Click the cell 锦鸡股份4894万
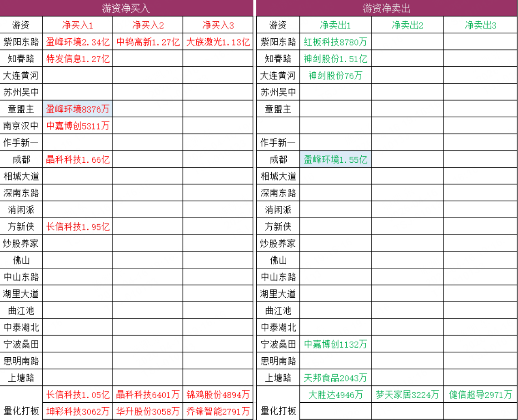Viewport: 518px width, 420px height. [x=218, y=395]
